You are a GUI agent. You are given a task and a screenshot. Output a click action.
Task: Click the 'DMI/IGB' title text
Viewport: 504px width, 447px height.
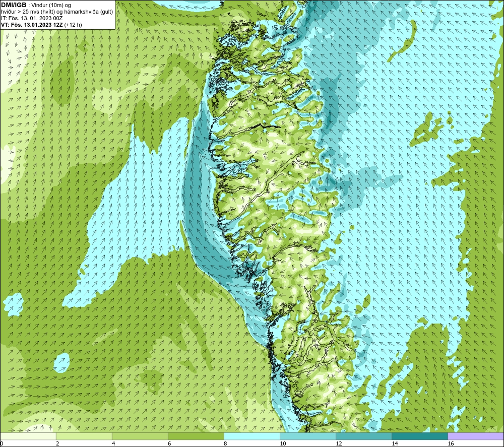tap(14, 5)
